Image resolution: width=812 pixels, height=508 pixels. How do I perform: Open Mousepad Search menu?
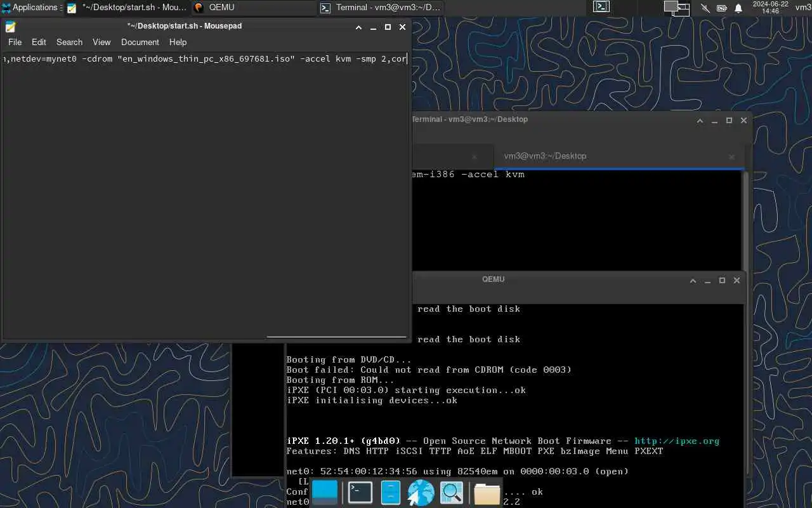[69, 42]
